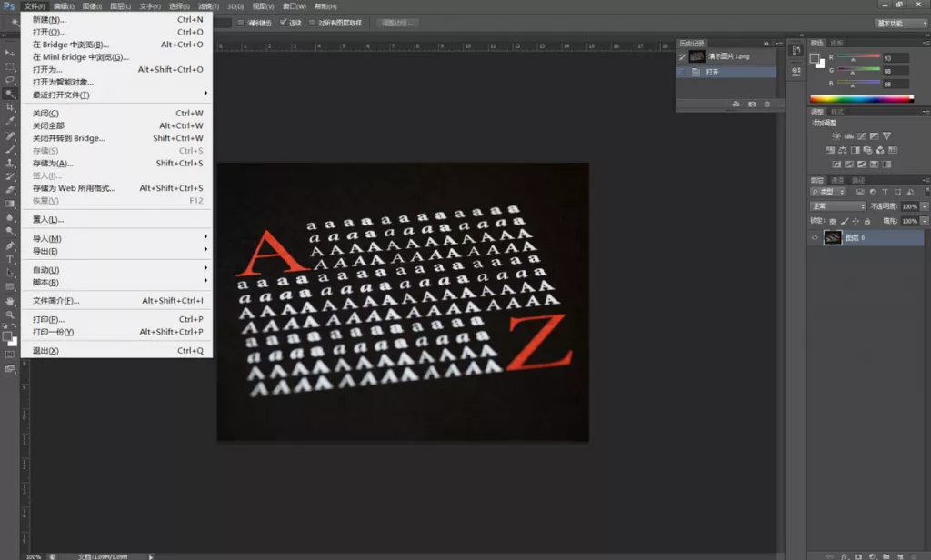Expand the 自动 submenu
The image size is (931, 560).
pos(116,270)
